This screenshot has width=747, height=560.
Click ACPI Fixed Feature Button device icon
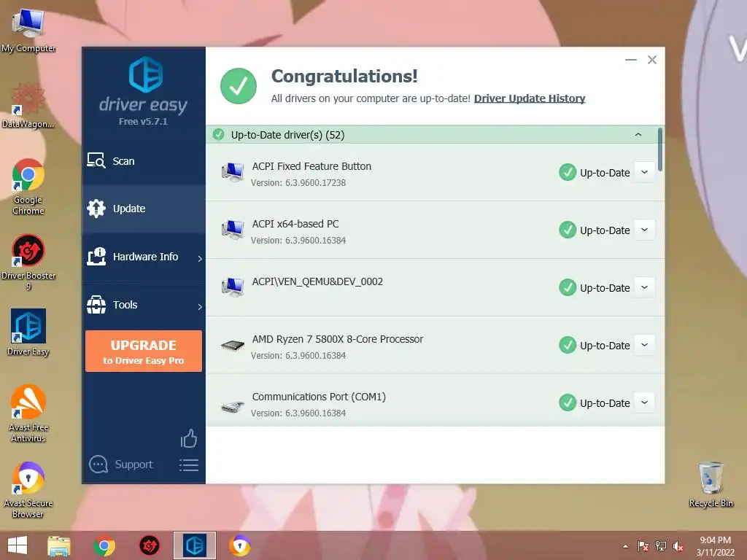coord(233,172)
